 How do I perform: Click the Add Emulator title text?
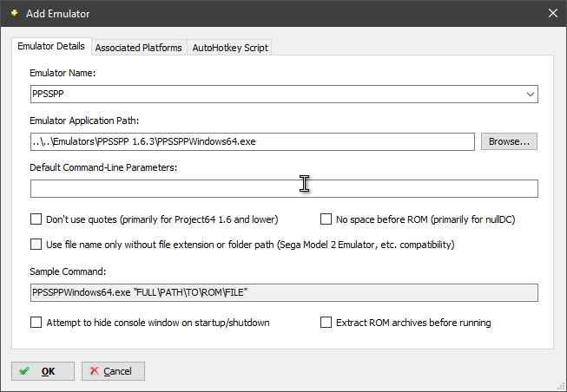pos(58,14)
